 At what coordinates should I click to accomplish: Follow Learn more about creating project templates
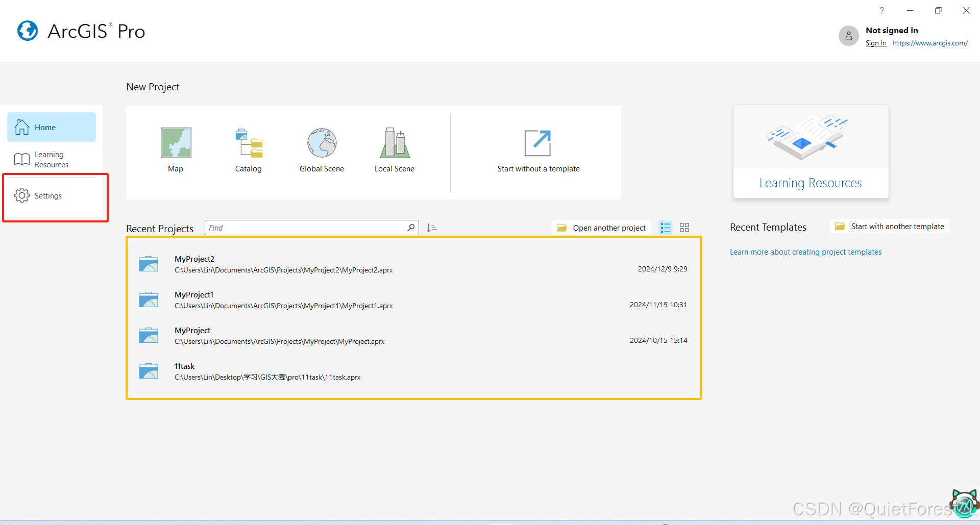click(805, 252)
